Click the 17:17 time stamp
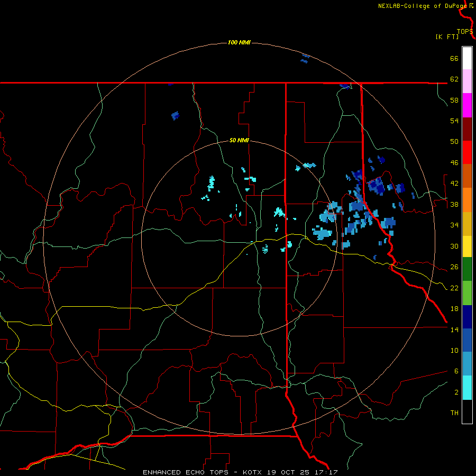 (326, 472)
